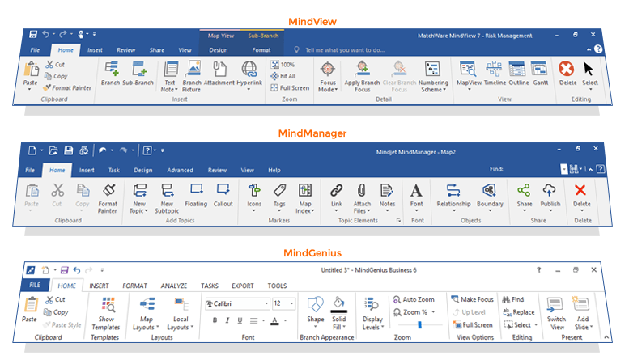Toggle Full Screen in MindGenius View Options
Viewport: 629px width, 364px height.
pos(473,324)
